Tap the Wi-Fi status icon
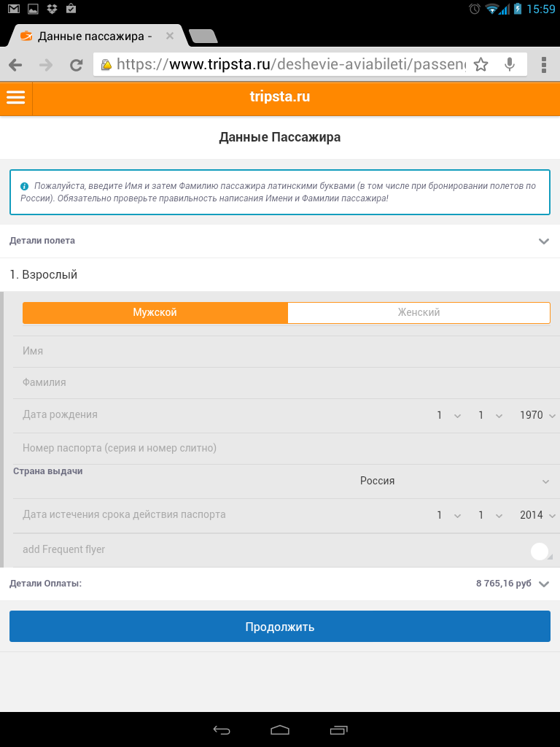 click(x=492, y=9)
